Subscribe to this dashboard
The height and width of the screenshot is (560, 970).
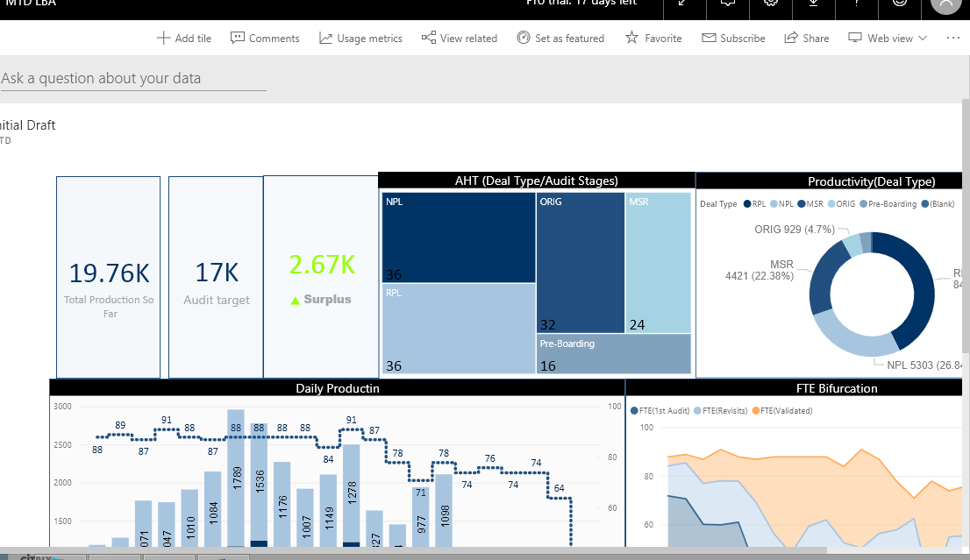[x=734, y=38]
